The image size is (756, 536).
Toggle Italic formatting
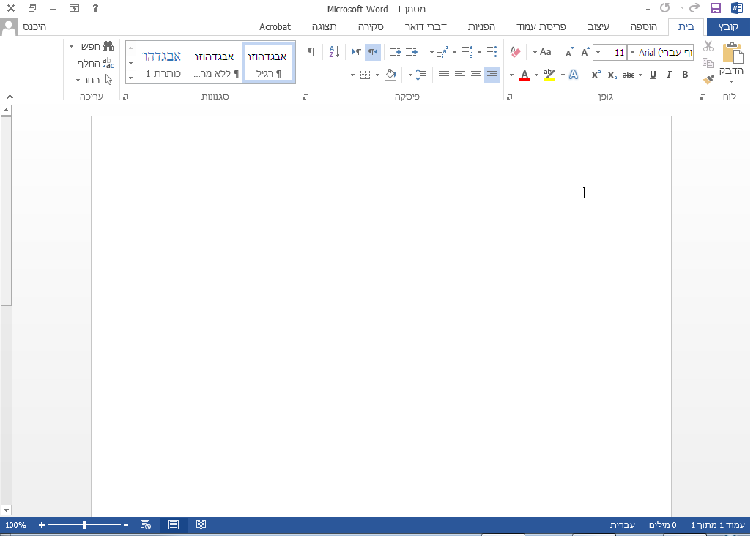pyautogui.click(x=669, y=75)
